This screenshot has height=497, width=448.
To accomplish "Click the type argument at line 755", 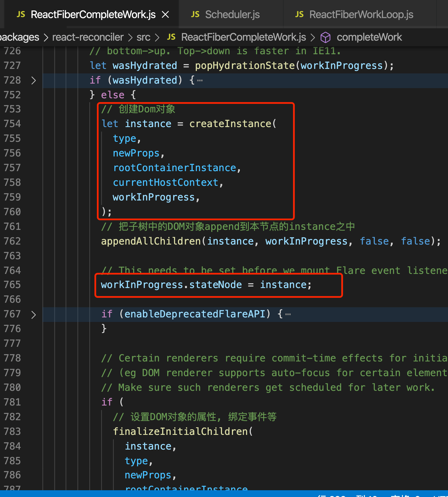I will pos(125,138).
